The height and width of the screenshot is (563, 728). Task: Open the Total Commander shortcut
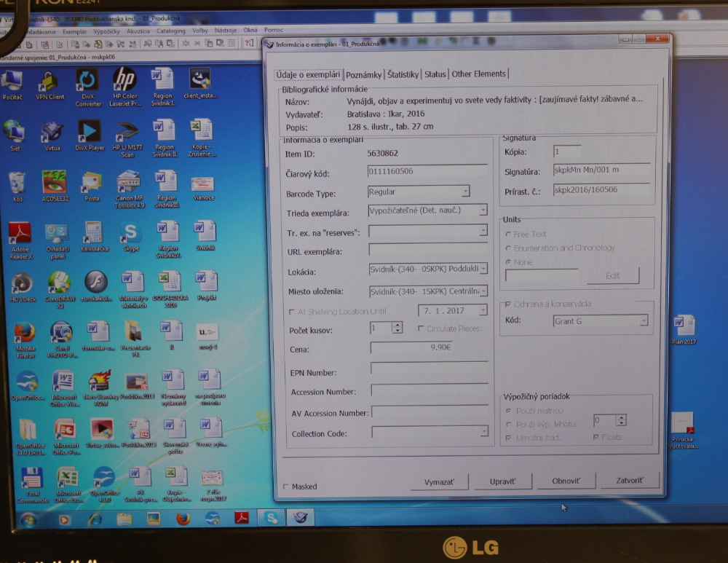(31, 480)
